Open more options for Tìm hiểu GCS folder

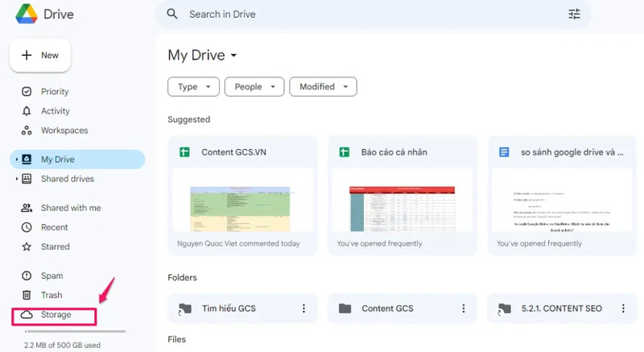pos(303,309)
